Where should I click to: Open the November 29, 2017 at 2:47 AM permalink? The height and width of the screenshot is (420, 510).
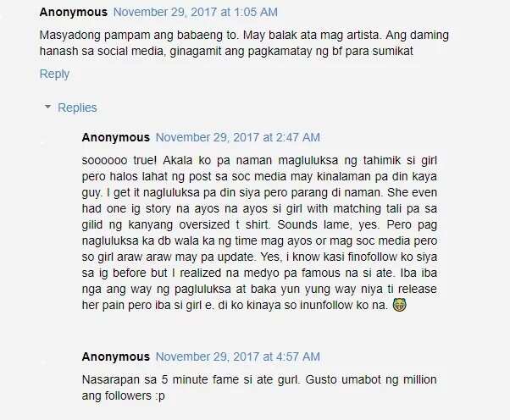point(238,137)
